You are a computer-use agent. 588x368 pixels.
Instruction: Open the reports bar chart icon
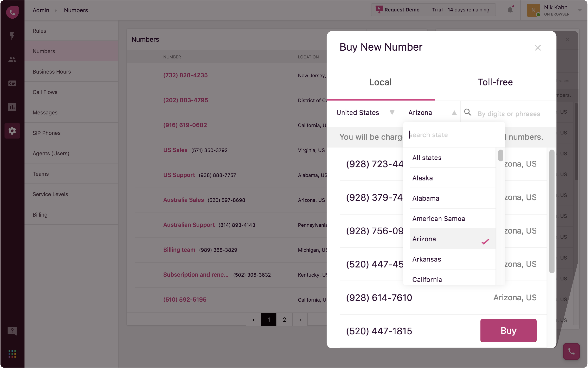click(x=12, y=107)
